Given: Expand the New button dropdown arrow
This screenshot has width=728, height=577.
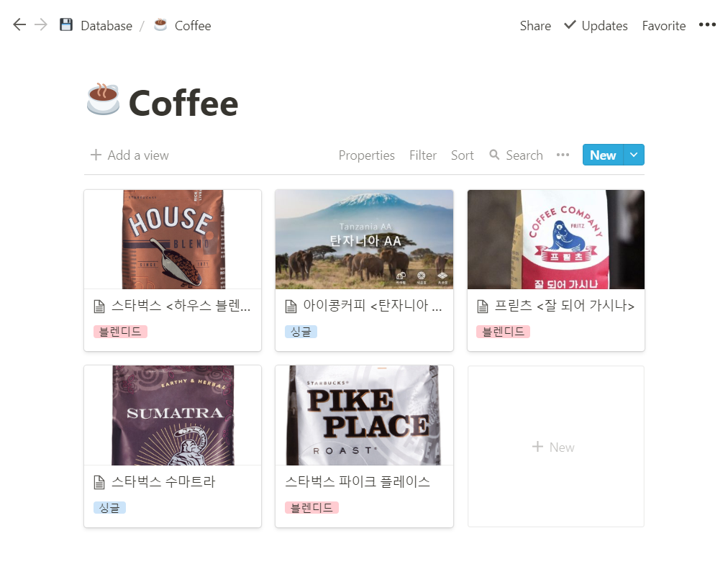Looking at the screenshot, I should [634, 155].
